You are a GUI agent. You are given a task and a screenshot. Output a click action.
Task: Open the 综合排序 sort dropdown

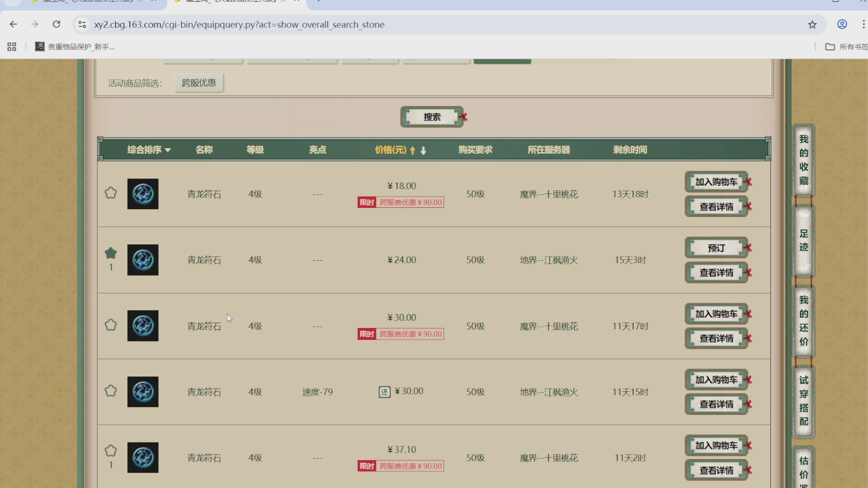click(149, 150)
